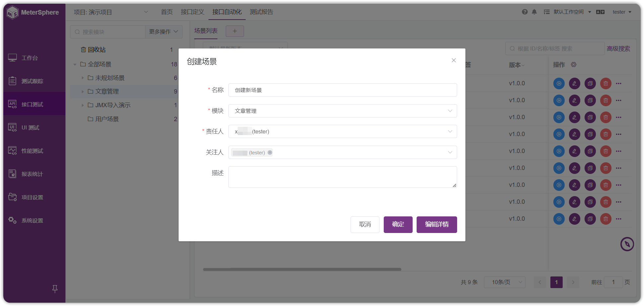Screen dimensions: 644x306
Task: Open the task list icon in header
Action: (x=546, y=12)
